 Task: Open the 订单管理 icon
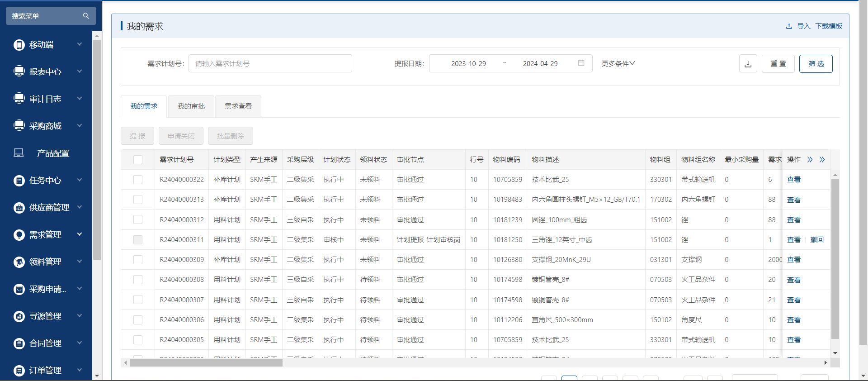coord(19,371)
